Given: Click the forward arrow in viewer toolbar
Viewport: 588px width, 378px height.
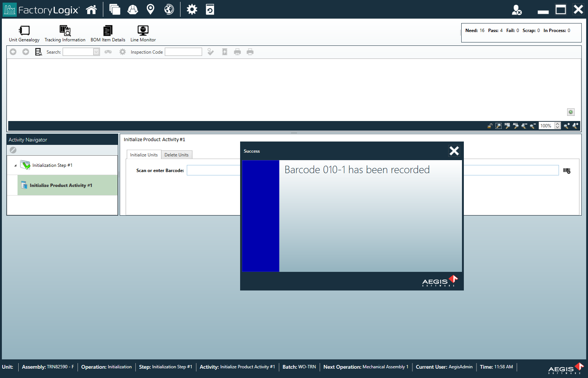Looking at the screenshot, I should tap(26, 52).
